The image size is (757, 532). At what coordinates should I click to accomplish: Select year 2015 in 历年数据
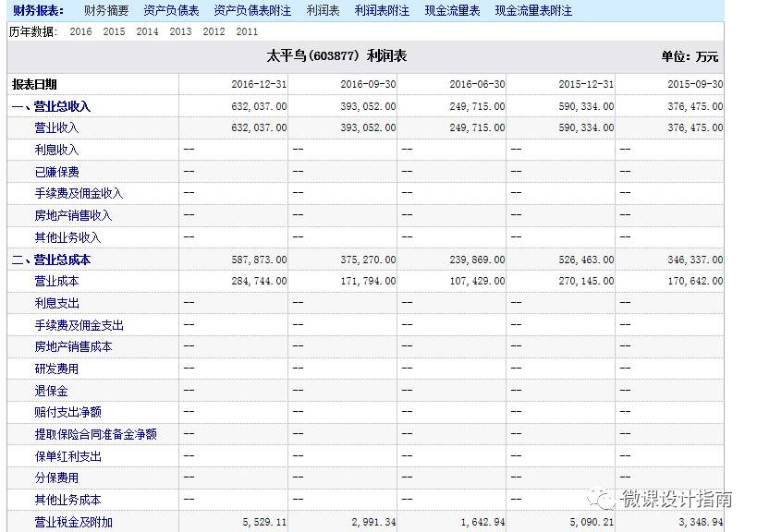[114, 31]
